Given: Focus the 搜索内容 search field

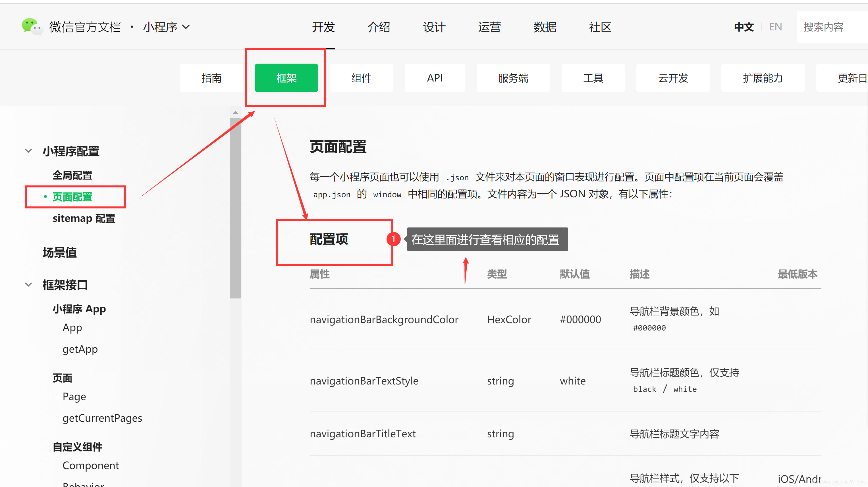Looking at the screenshot, I should [x=832, y=27].
